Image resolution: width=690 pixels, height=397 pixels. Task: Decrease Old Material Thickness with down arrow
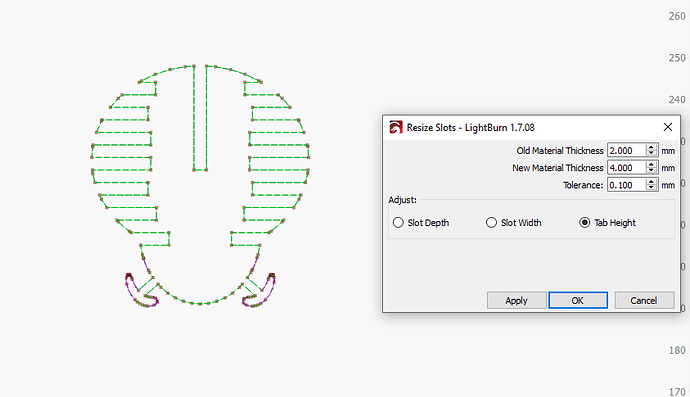pyautogui.click(x=651, y=154)
